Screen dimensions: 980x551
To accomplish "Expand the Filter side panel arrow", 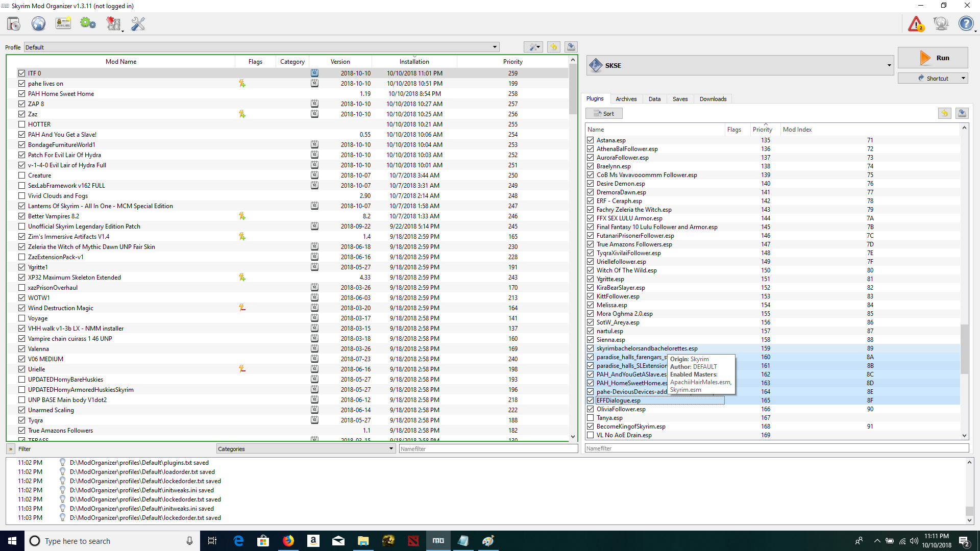I will point(10,448).
